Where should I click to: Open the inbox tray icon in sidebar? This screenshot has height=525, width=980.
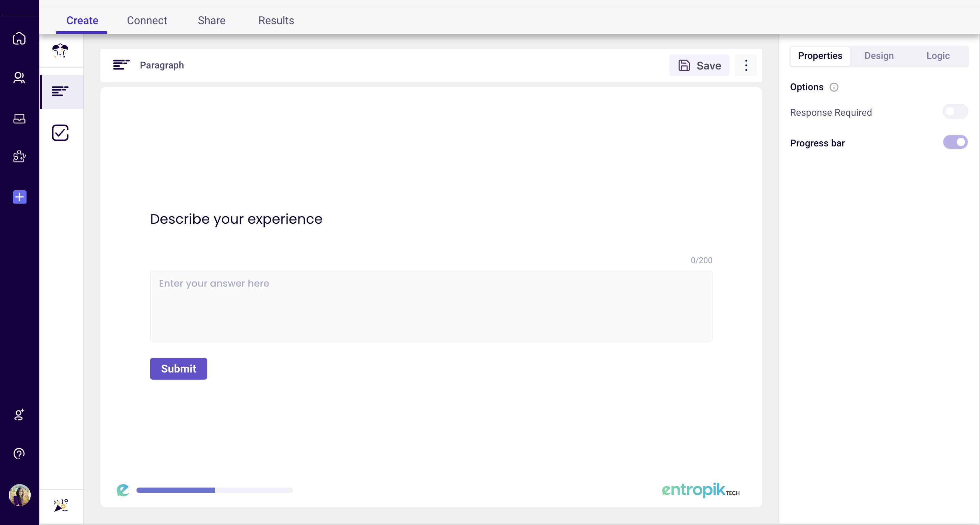coord(19,118)
